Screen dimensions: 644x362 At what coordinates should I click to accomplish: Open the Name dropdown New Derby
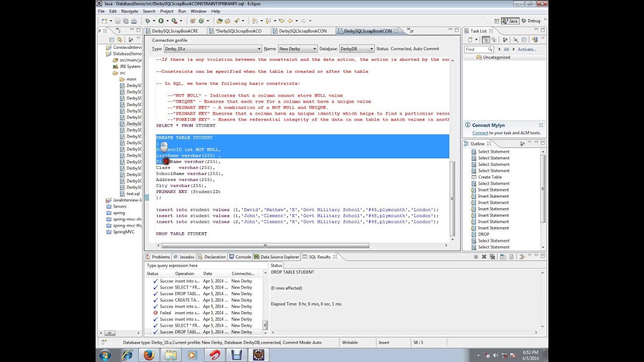pos(297,49)
